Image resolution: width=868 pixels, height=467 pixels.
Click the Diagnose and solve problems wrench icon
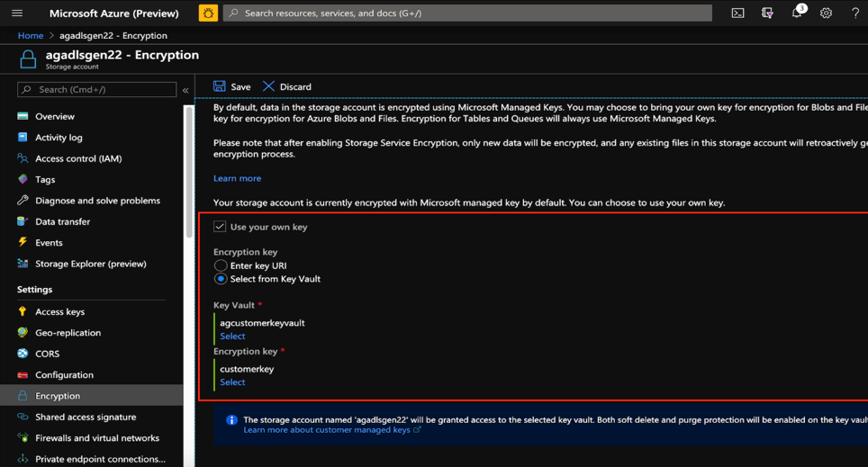point(23,201)
